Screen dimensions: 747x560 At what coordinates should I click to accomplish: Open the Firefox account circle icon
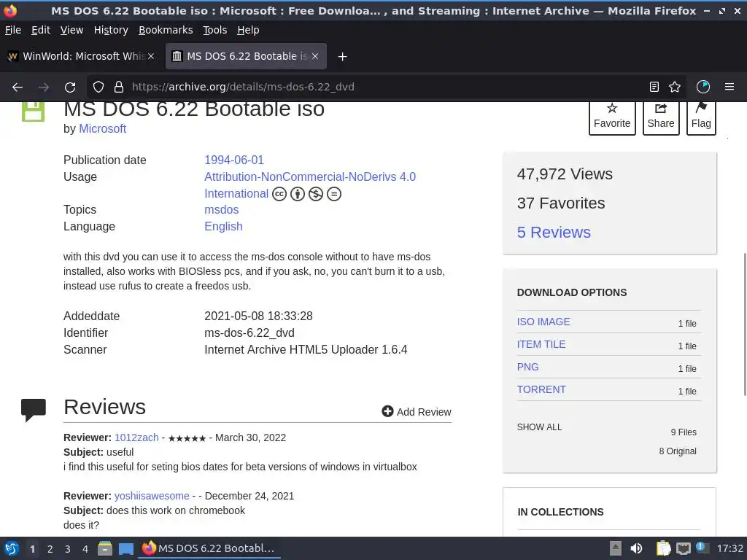703,87
